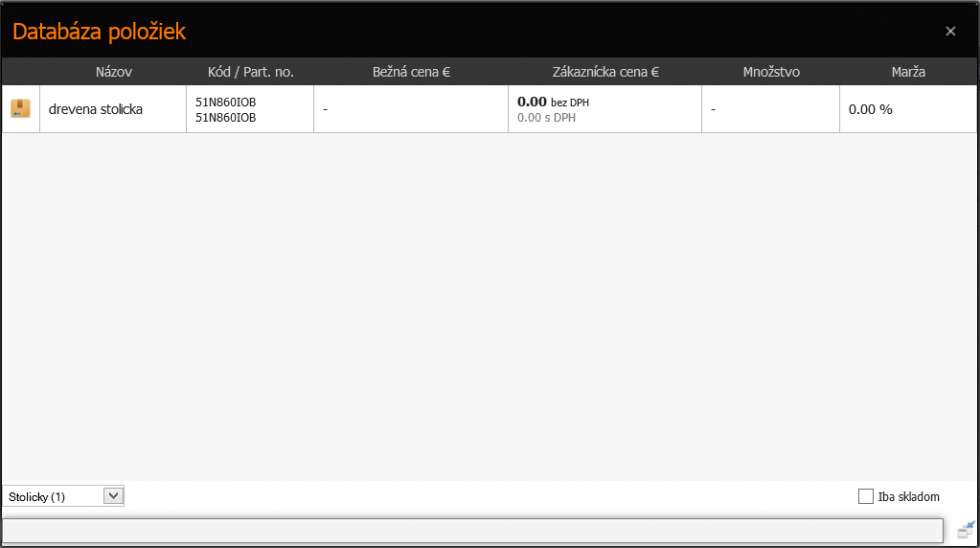The height and width of the screenshot is (548, 980).
Task: Click the 0.00 s DPH price text
Action: (x=546, y=118)
